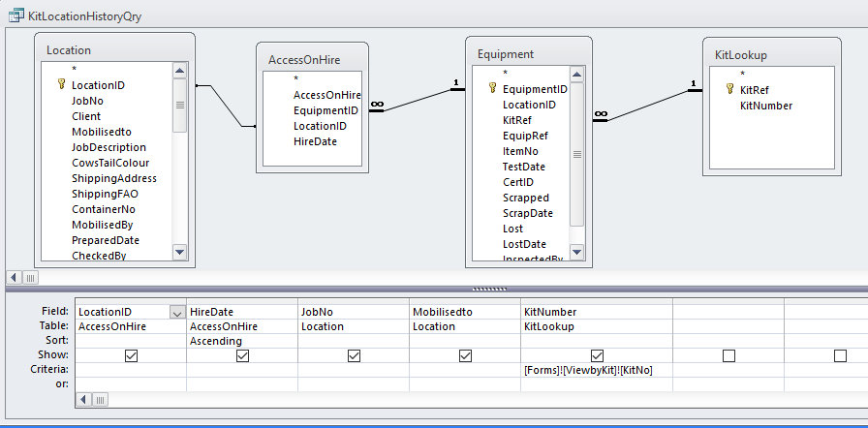Screen dimensions: 868x428
Task: Select HireDate field in AccessOnHire table
Action: click(315, 141)
